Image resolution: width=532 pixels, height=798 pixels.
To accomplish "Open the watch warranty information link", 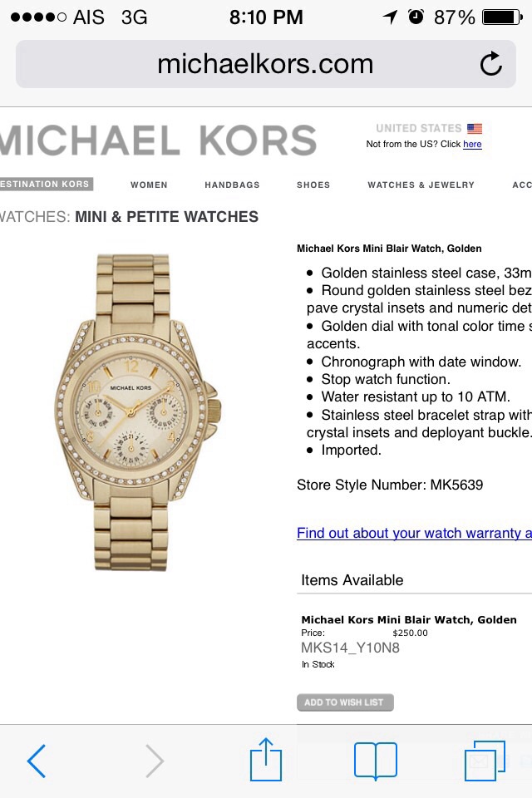I will tap(415, 533).
